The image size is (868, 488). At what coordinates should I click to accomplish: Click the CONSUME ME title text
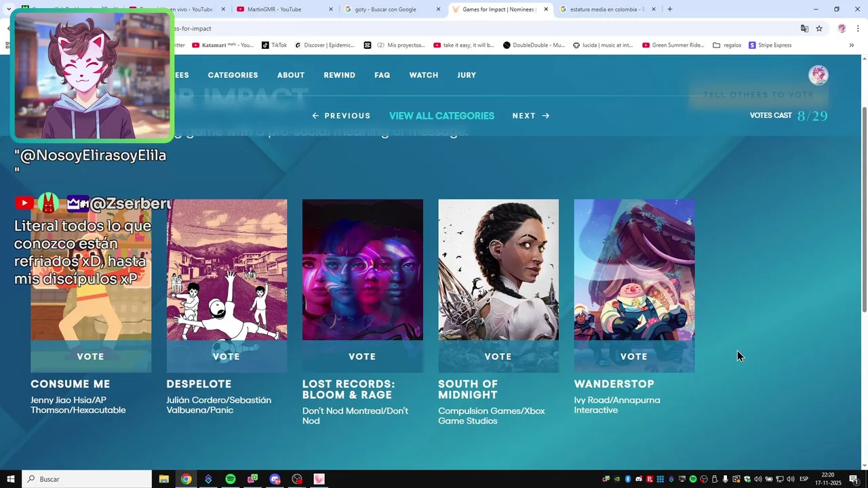[x=71, y=384]
